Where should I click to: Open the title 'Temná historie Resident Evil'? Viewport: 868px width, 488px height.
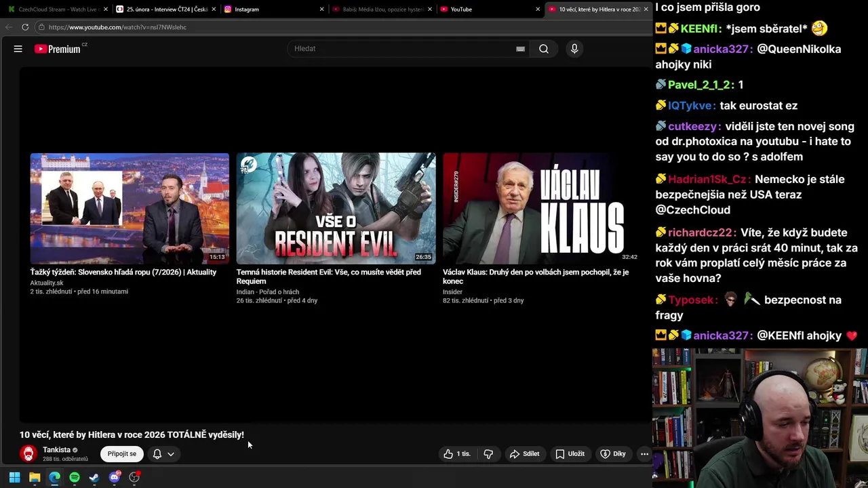(x=329, y=277)
